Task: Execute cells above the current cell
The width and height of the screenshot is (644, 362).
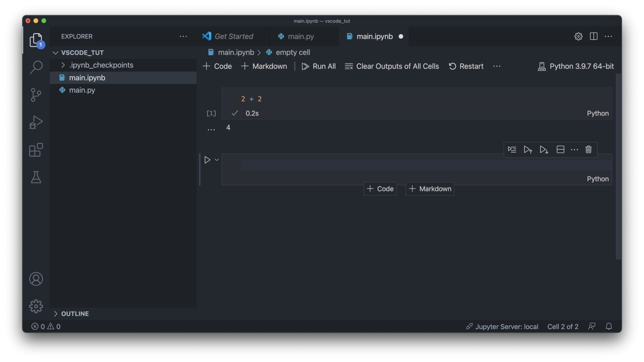Action: coord(528,150)
